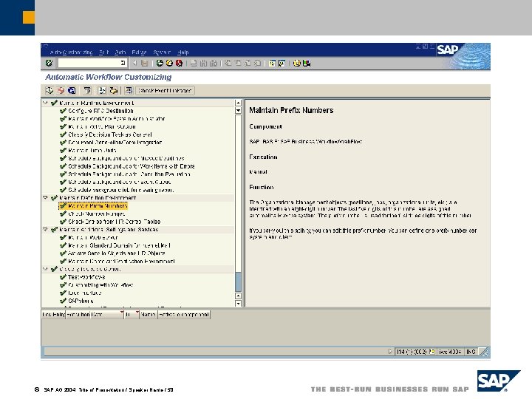Click the Print icon in standard toolbar

pyautogui.click(x=194, y=63)
